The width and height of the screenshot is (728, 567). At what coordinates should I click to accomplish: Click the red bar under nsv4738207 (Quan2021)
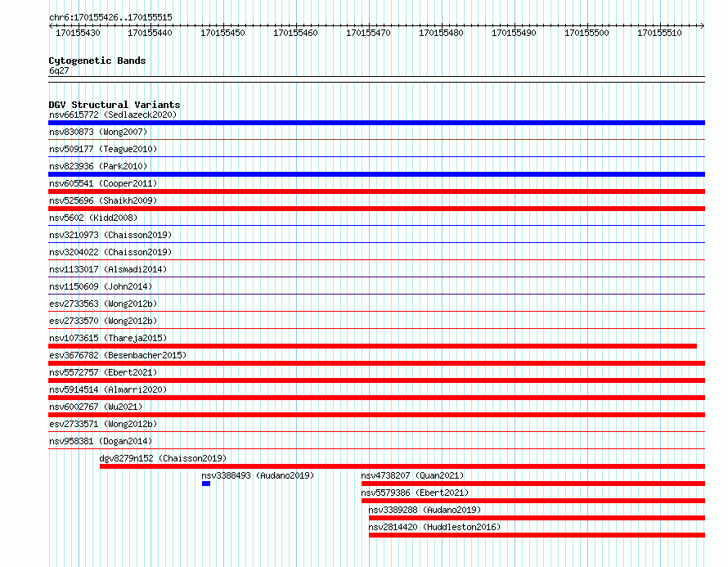pyautogui.click(x=533, y=484)
